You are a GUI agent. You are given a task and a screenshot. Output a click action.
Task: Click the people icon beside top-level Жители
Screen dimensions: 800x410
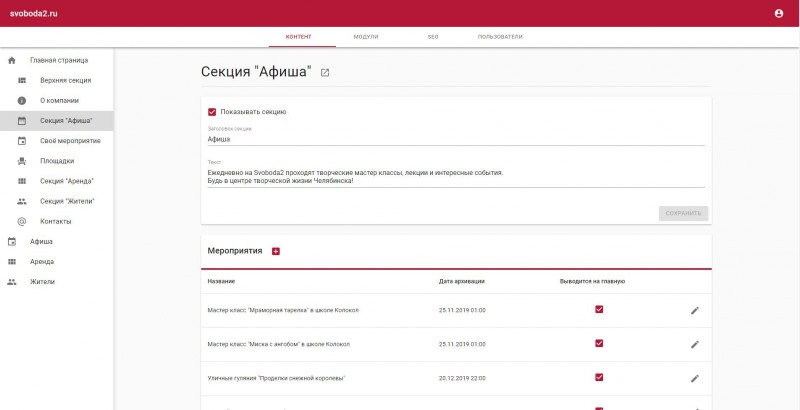click(12, 281)
